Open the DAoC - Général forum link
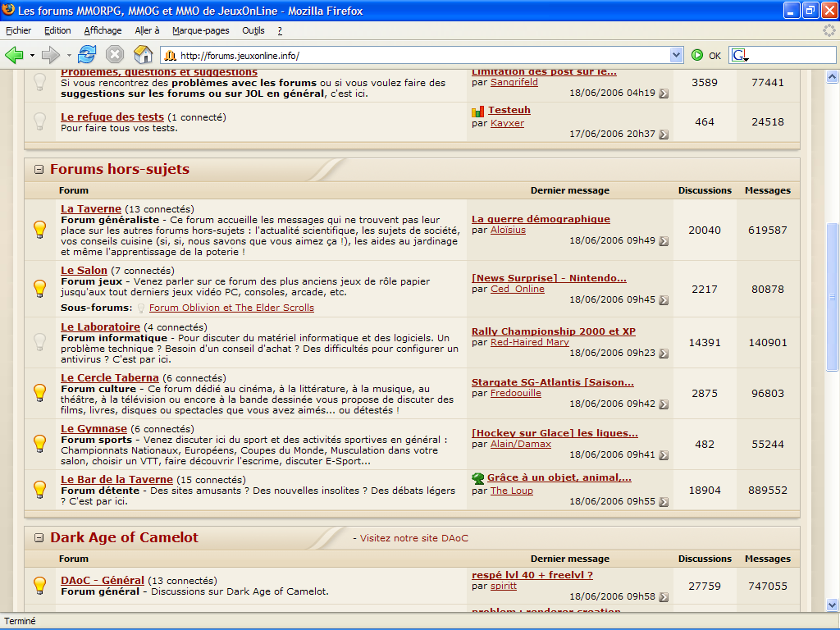This screenshot has width=840, height=630. tap(103, 580)
